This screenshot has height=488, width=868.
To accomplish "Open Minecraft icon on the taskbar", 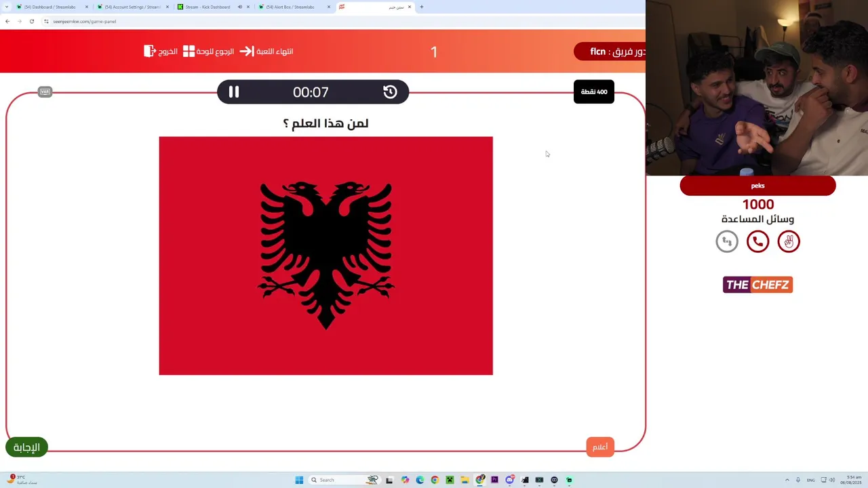I will 450,480.
